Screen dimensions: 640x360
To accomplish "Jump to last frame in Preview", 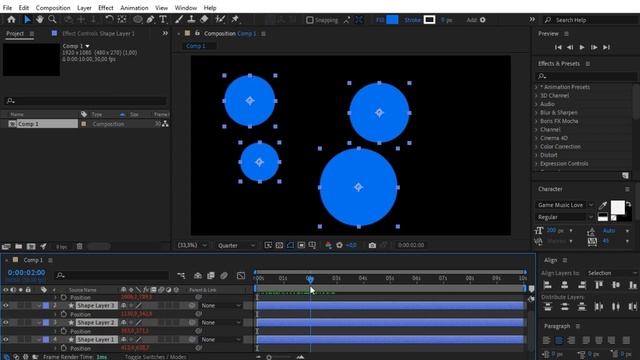I will pos(607,47).
